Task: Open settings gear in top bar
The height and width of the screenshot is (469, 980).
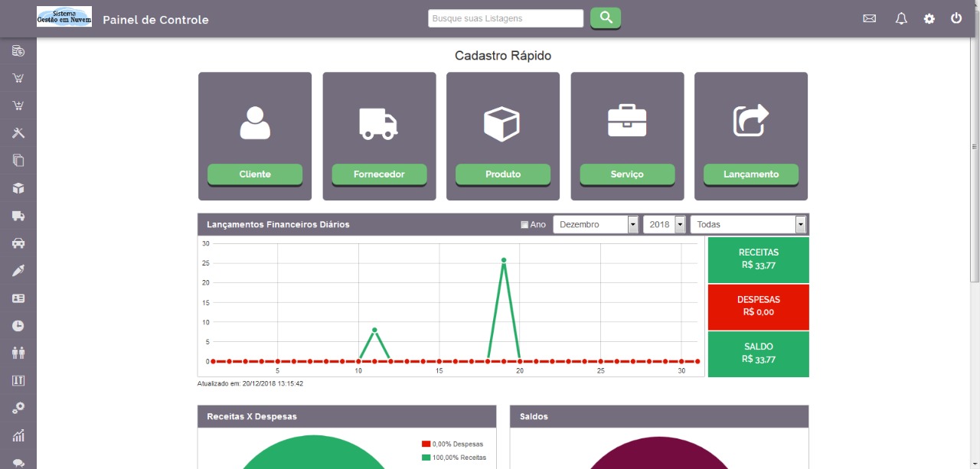Action: (929, 18)
